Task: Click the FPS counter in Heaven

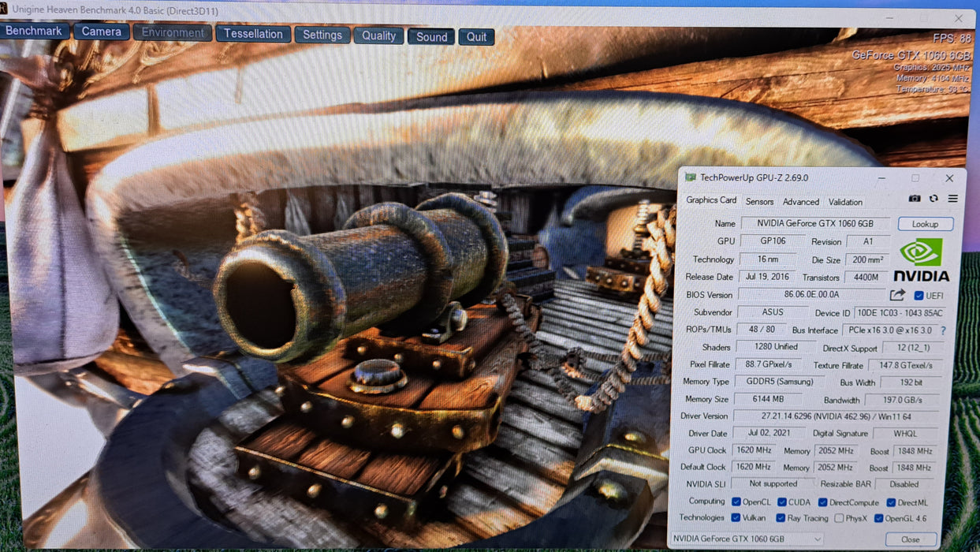Action: click(952, 39)
